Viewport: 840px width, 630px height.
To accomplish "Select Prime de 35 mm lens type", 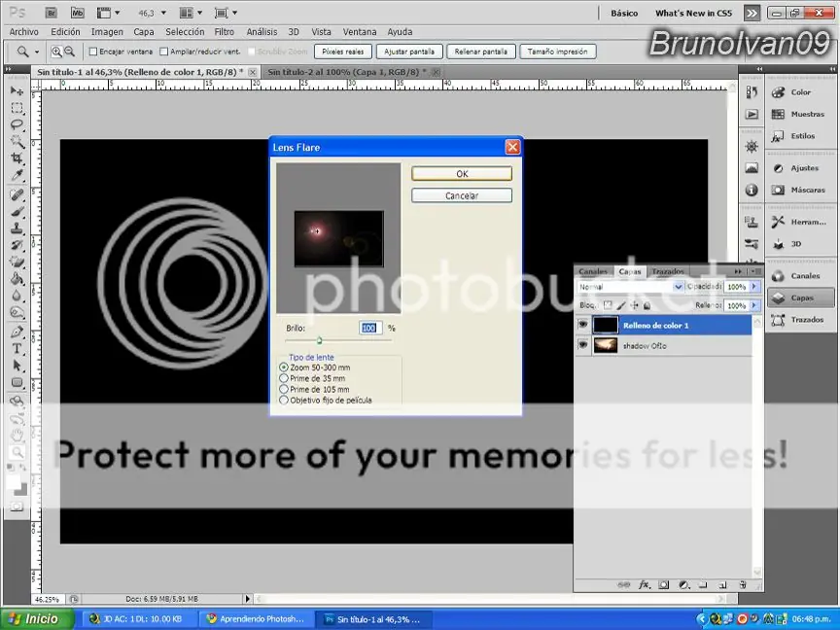I will [x=284, y=378].
